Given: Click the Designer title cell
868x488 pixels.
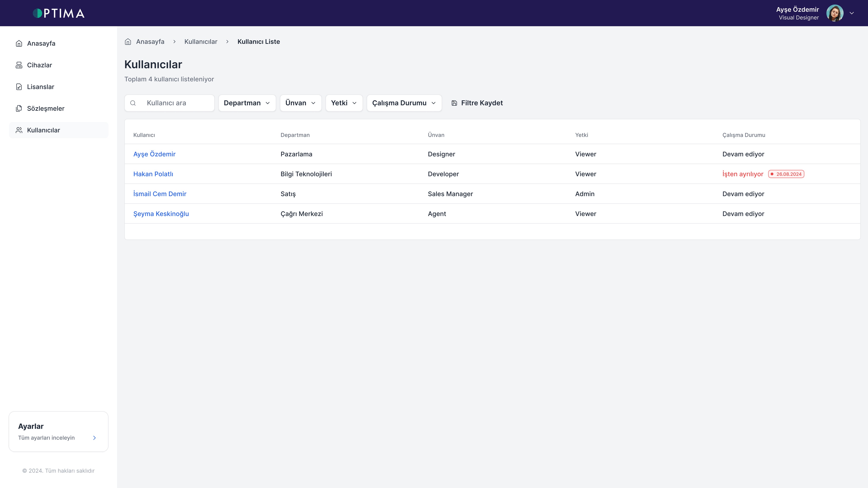Looking at the screenshot, I should pos(441,154).
